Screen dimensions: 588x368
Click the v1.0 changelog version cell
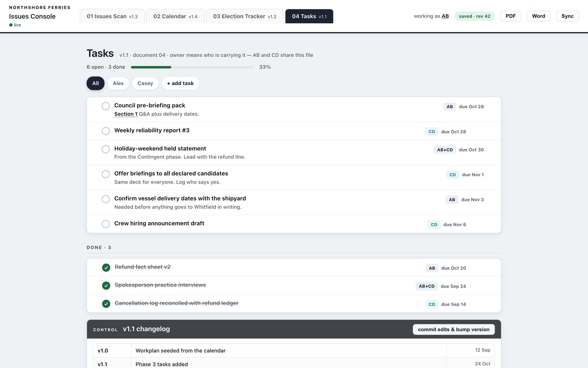(112, 351)
